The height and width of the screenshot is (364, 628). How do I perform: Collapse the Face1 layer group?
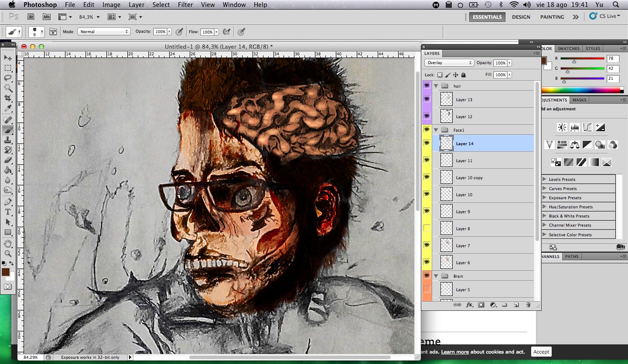tap(436, 130)
